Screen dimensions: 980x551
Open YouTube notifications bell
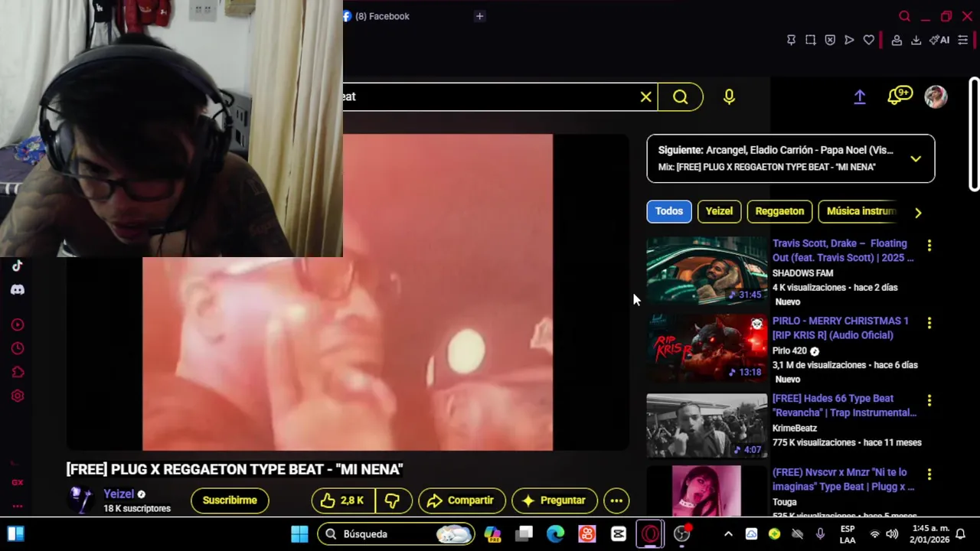coord(900,96)
